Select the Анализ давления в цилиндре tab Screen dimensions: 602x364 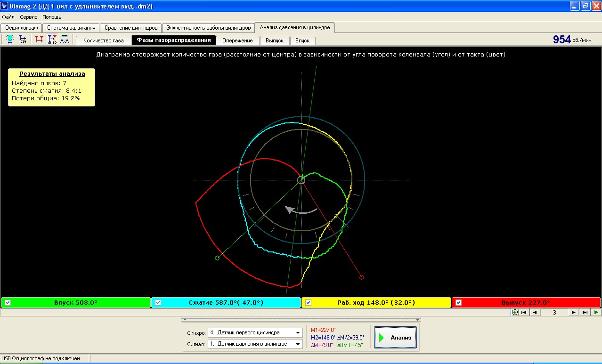(x=295, y=27)
